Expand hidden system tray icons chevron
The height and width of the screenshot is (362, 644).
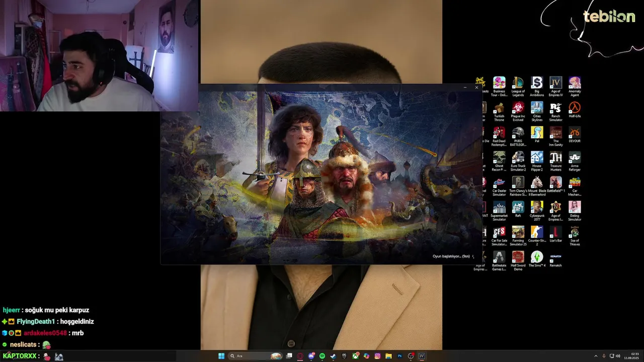(x=596, y=356)
